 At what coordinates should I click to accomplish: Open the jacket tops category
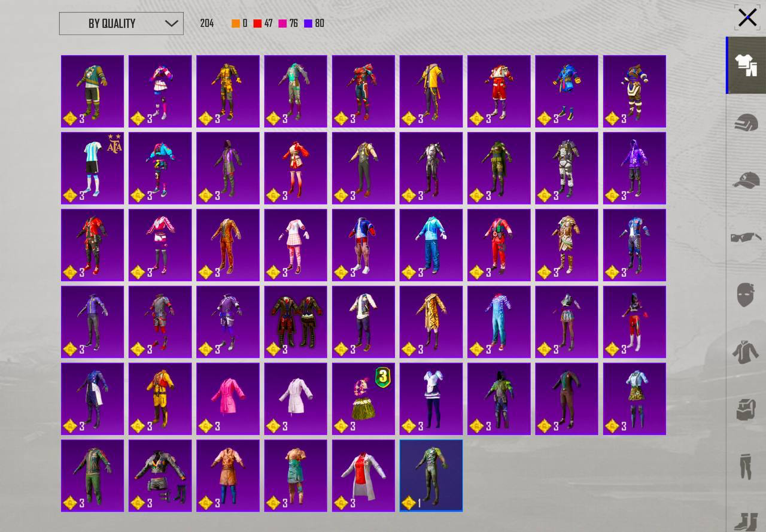coord(746,352)
